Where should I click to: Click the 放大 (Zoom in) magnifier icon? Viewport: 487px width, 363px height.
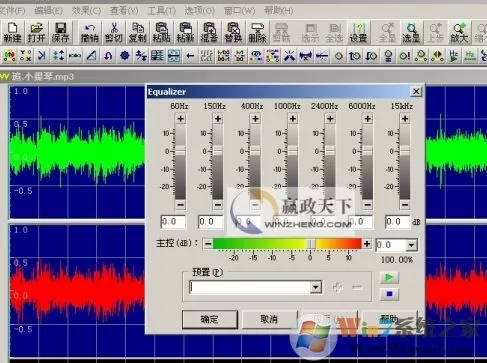tap(459, 33)
